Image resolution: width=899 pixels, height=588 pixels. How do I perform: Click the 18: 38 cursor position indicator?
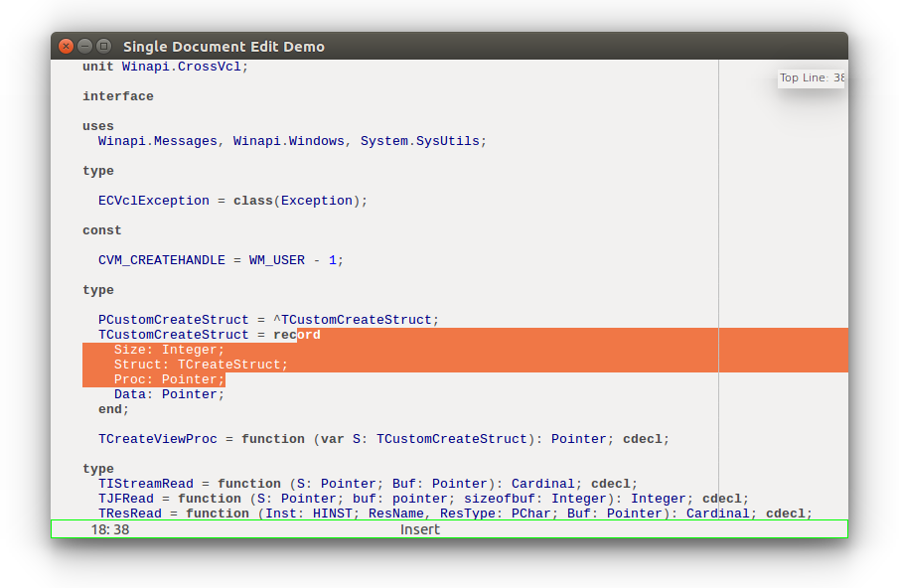(110, 529)
